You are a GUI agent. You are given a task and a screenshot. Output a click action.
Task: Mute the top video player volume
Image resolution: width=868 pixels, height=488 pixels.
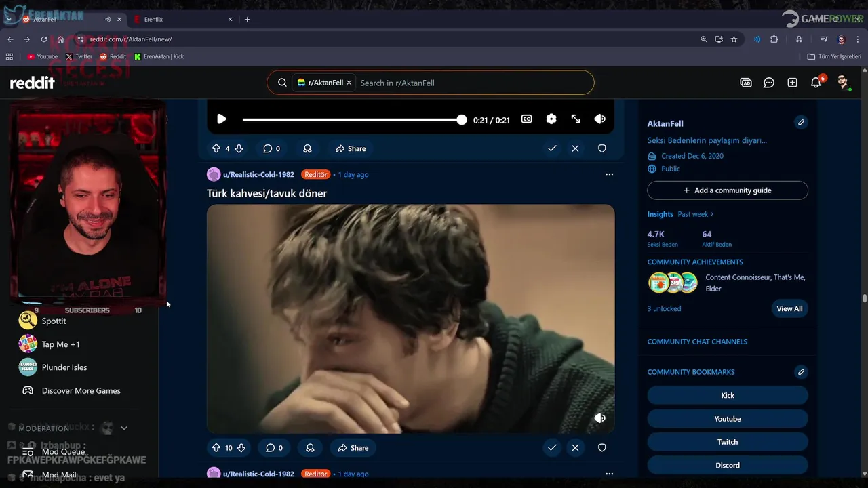[x=599, y=119]
